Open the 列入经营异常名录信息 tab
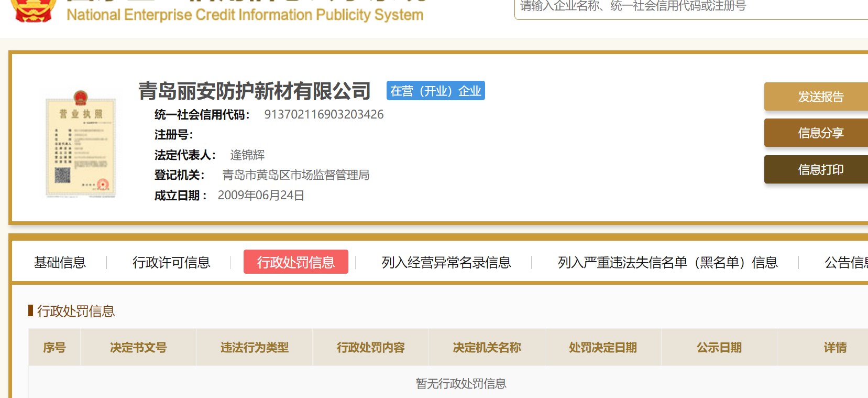This screenshot has height=398, width=868. (446, 262)
